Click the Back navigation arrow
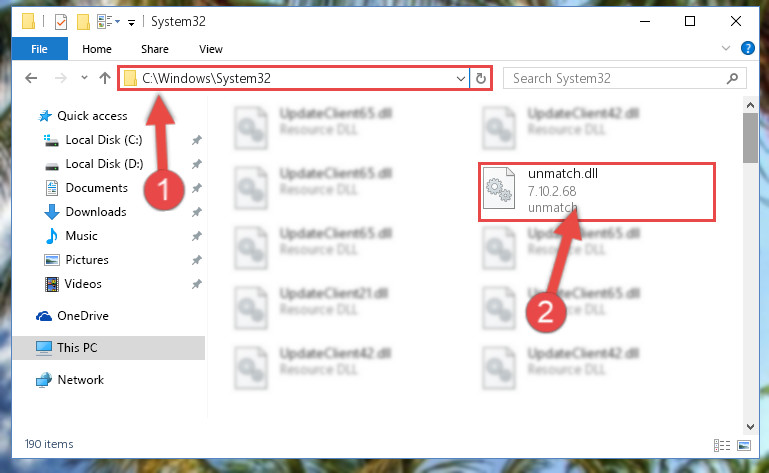 (31, 78)
